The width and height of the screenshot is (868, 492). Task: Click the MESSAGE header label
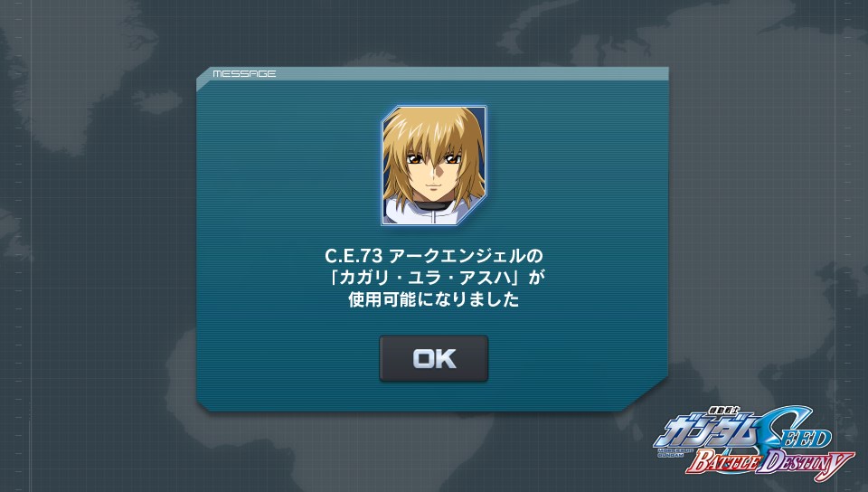point(244,73)
